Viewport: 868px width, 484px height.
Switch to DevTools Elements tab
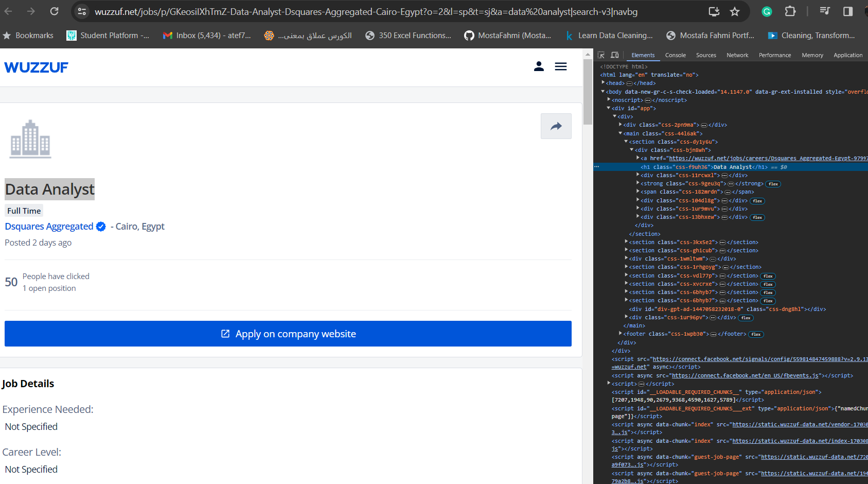(x=643, y=55)
